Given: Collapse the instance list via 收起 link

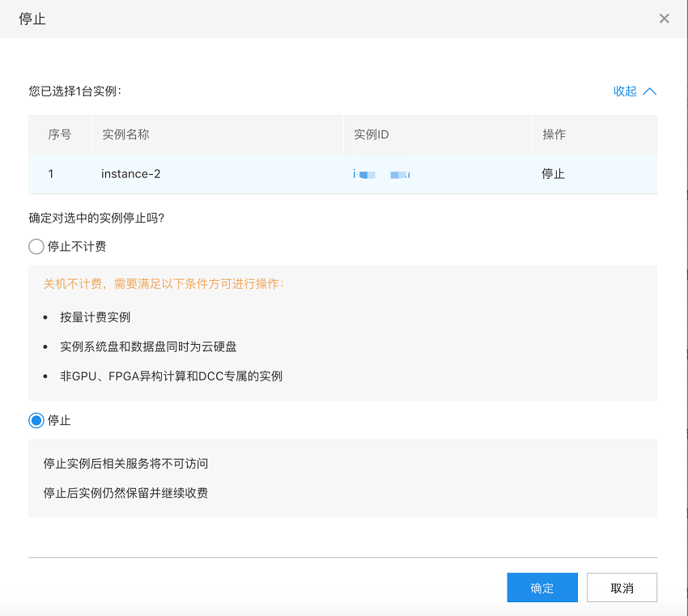Looking at the screenshot, I should (625, 91).
